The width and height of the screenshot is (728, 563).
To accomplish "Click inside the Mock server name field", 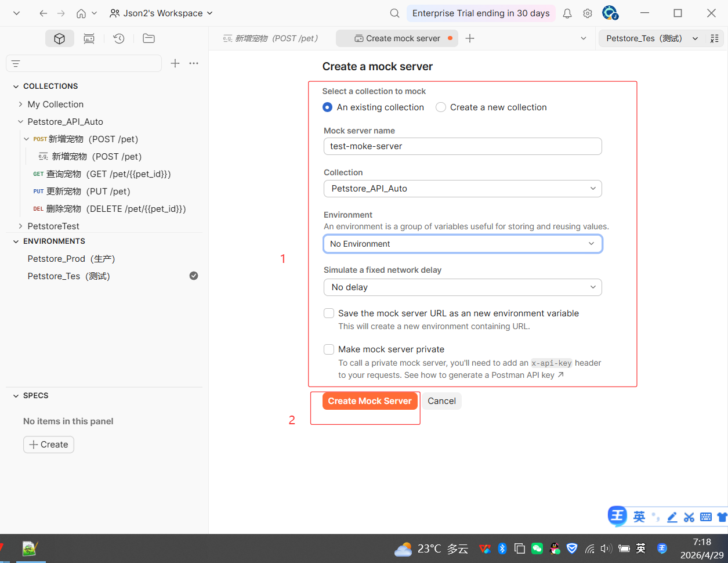I will click(463, 146).
